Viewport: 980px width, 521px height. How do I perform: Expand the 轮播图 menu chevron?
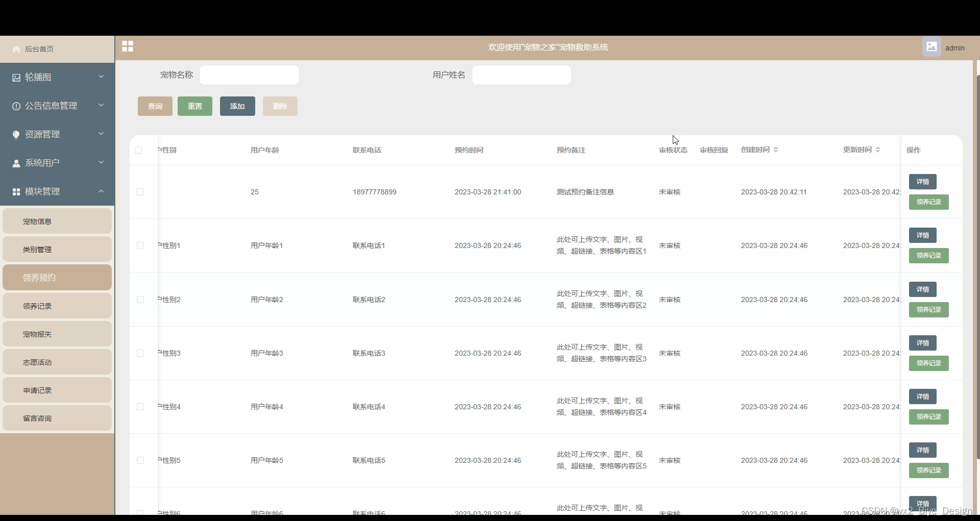[101, 77]
